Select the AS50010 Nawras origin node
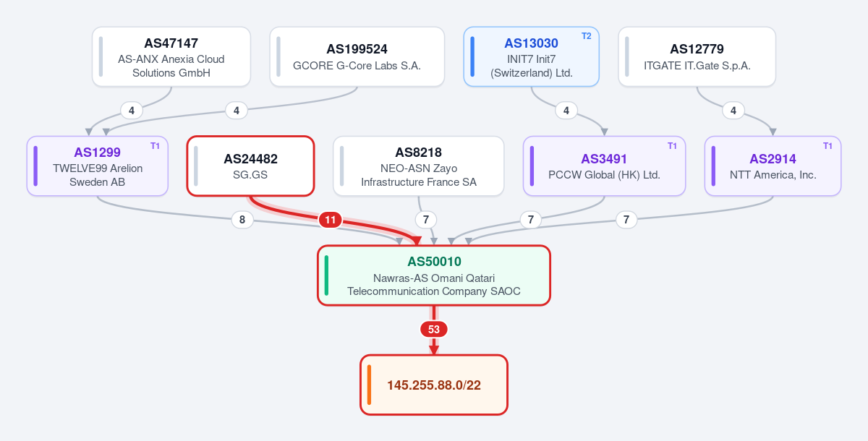 point(434,275)
